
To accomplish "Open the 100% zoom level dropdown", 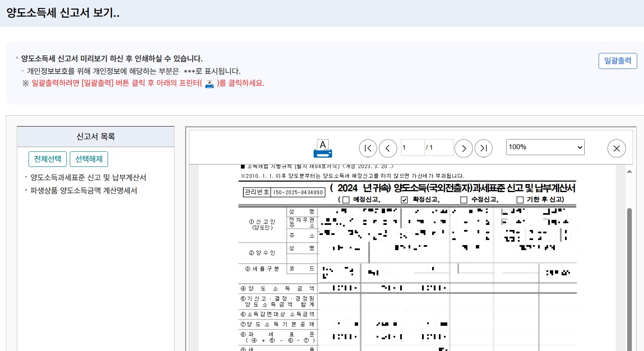I will pos(545,147).
